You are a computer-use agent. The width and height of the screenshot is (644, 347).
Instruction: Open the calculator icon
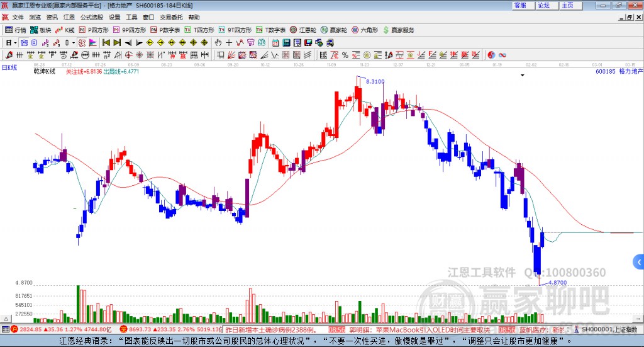point(287,43)
